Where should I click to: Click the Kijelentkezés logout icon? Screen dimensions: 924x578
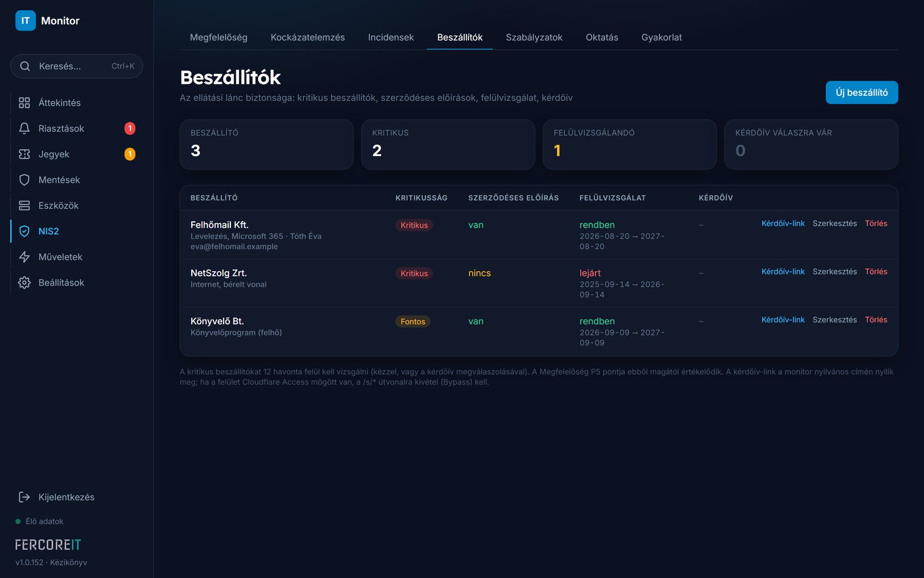pos(24,497)
